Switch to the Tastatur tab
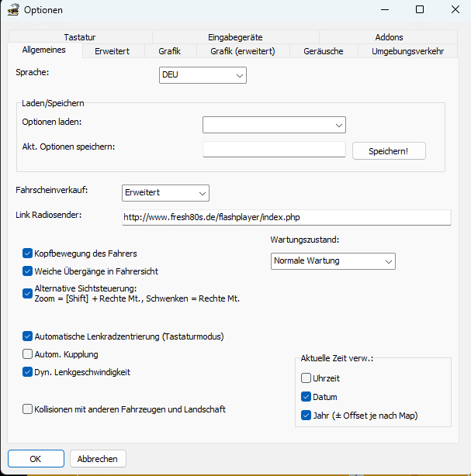The image size is (471, 476). (x=80, y=36)
